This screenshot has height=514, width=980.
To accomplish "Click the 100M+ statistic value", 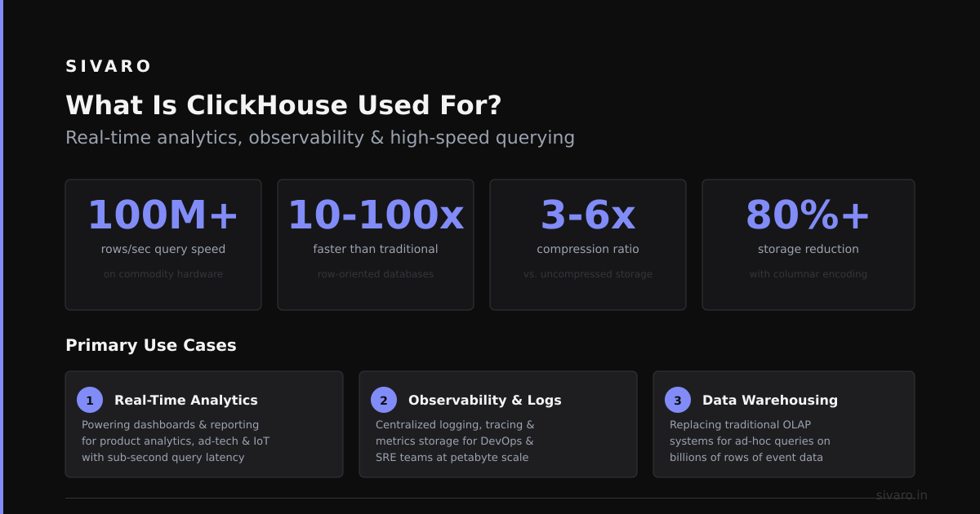I will pyautogui.click(x=163, y=215).
